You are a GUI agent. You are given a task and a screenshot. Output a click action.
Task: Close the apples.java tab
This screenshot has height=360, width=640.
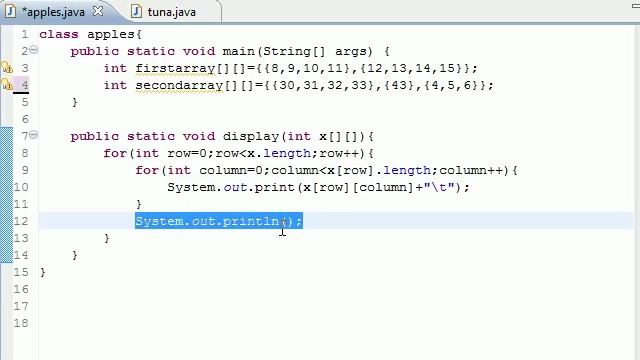tap(98, 11)
